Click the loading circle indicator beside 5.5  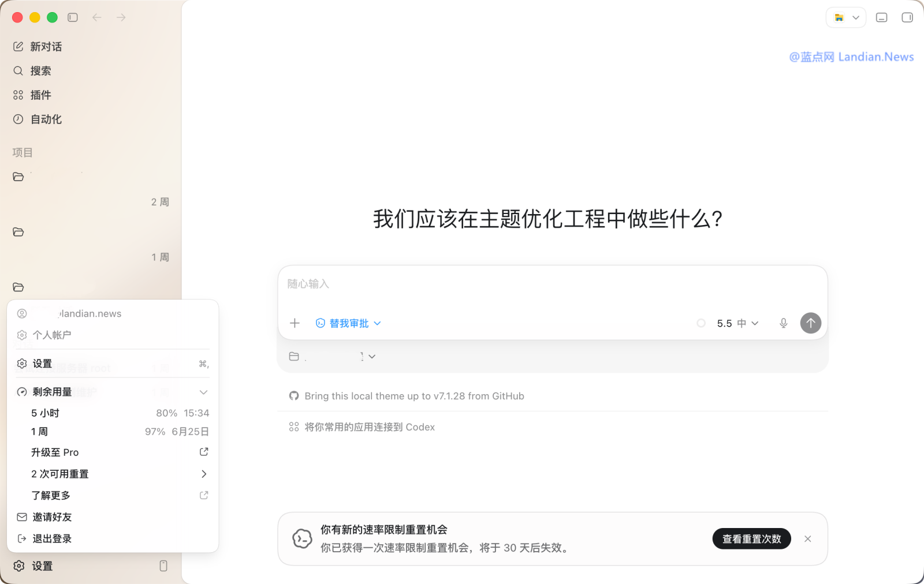[701, 323]
